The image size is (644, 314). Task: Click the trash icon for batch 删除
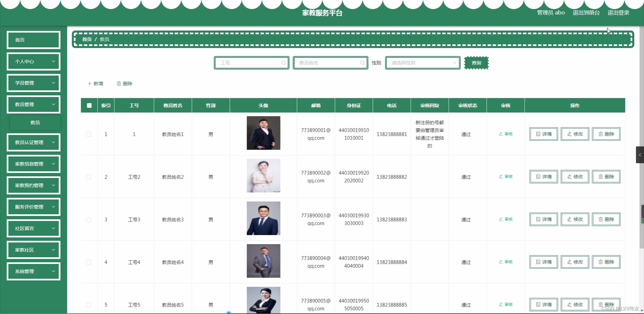pyautogui.click(x=119, y=84)
